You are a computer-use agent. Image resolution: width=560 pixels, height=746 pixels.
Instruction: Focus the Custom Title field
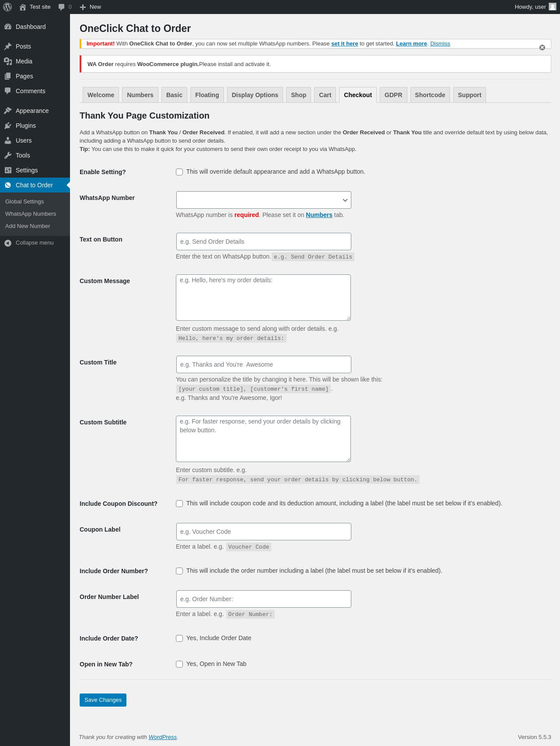click(x=263, y=364)
